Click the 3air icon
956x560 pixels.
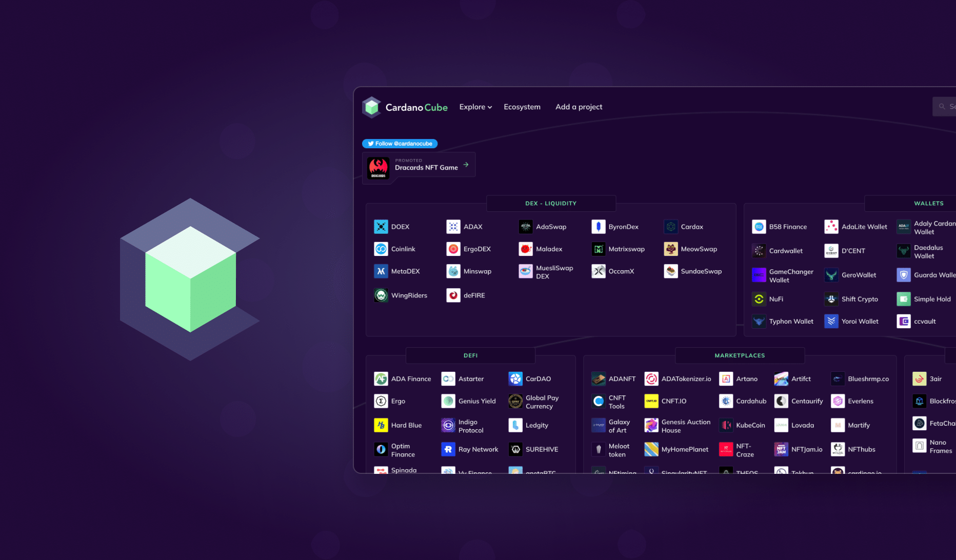click(920, 379)
